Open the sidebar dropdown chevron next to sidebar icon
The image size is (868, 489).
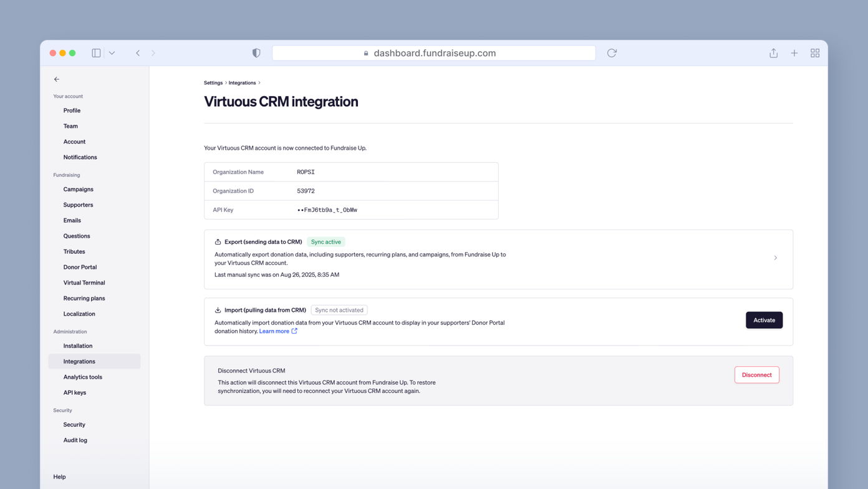point(112,53)
